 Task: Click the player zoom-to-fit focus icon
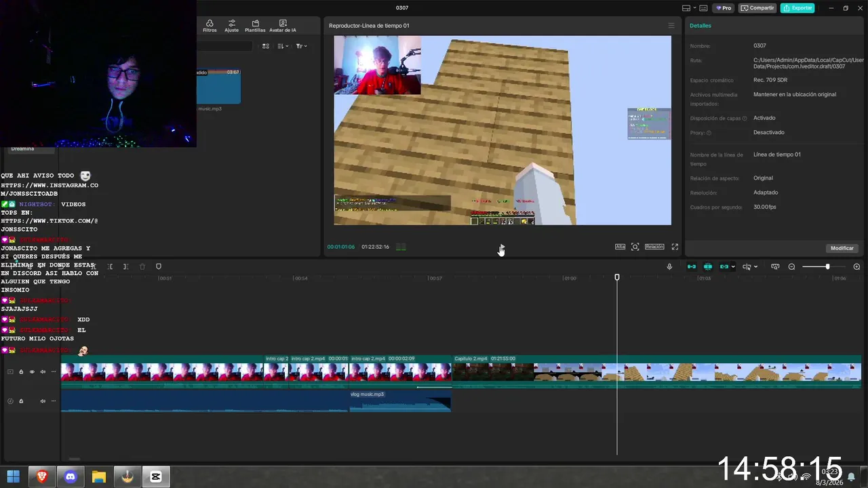point(635,247)
